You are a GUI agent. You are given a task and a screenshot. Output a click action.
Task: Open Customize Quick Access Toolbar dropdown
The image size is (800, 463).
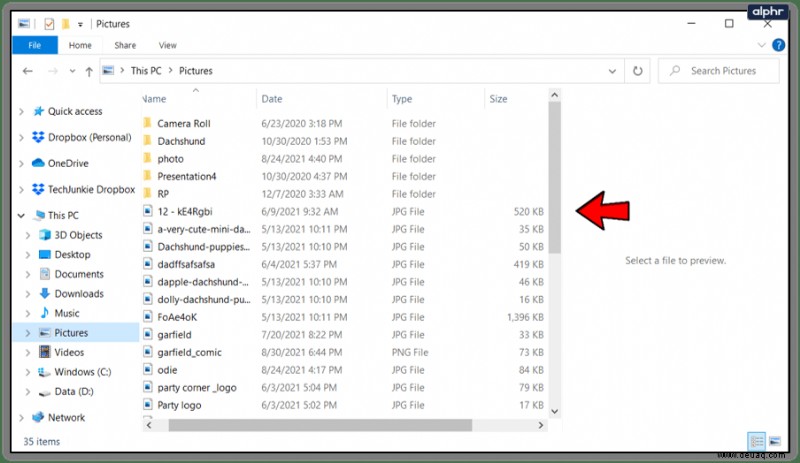(x=80, y=25)
